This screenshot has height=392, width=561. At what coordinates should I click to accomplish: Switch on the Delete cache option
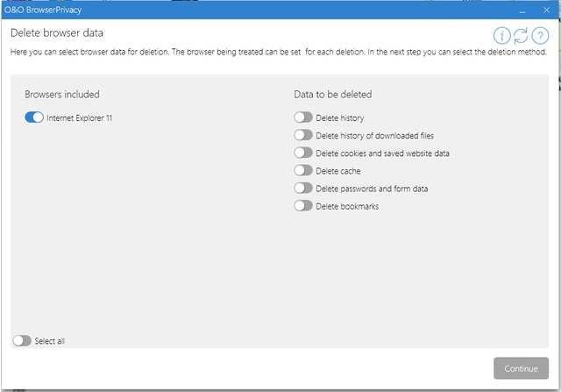pos(303,170)
